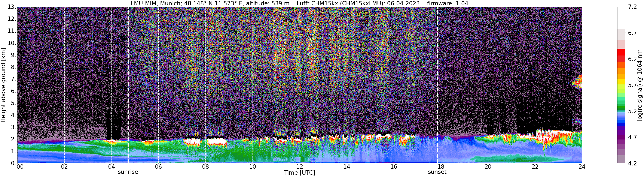Image resolution: width=644 pixels, height=177 pixels.
Task: Click the '11.' height tick label
Action: tap(12, 31)
